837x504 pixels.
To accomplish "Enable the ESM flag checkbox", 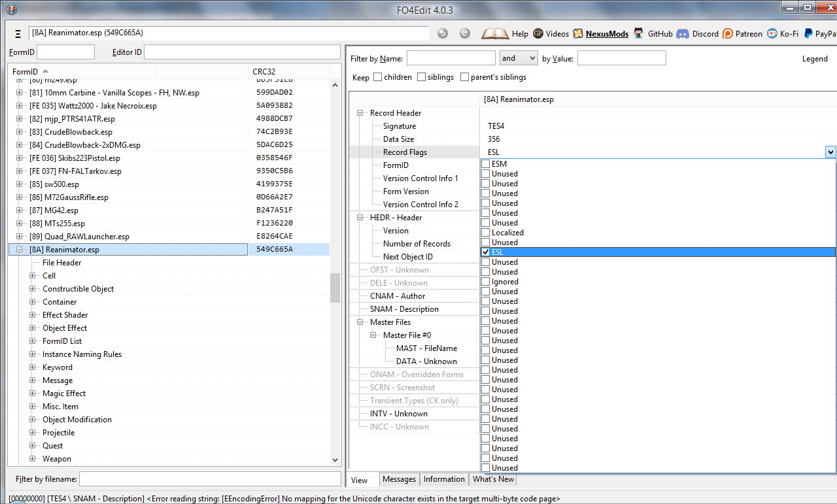I will (485, 164).
